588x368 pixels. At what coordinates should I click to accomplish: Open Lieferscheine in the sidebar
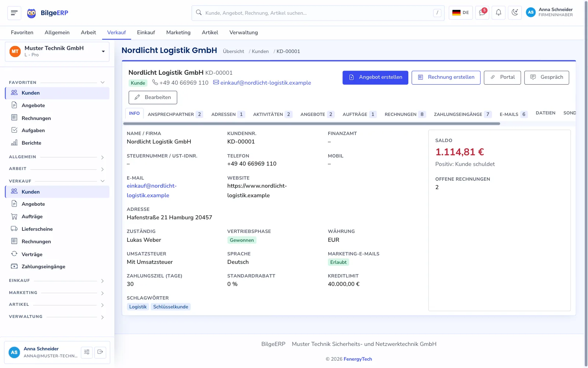coord(57,229)
